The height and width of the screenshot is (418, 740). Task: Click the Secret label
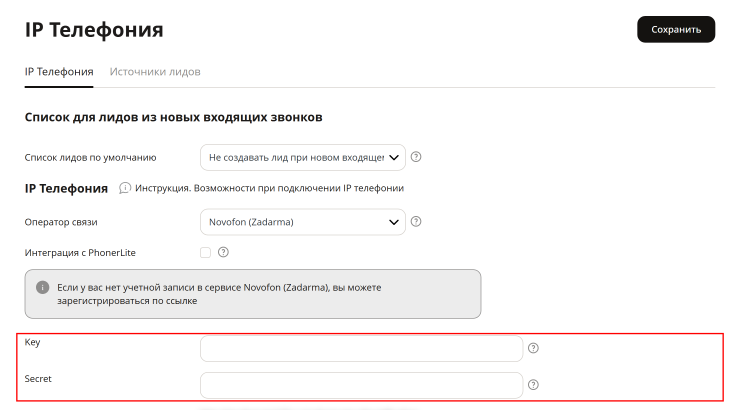point(38,378)
